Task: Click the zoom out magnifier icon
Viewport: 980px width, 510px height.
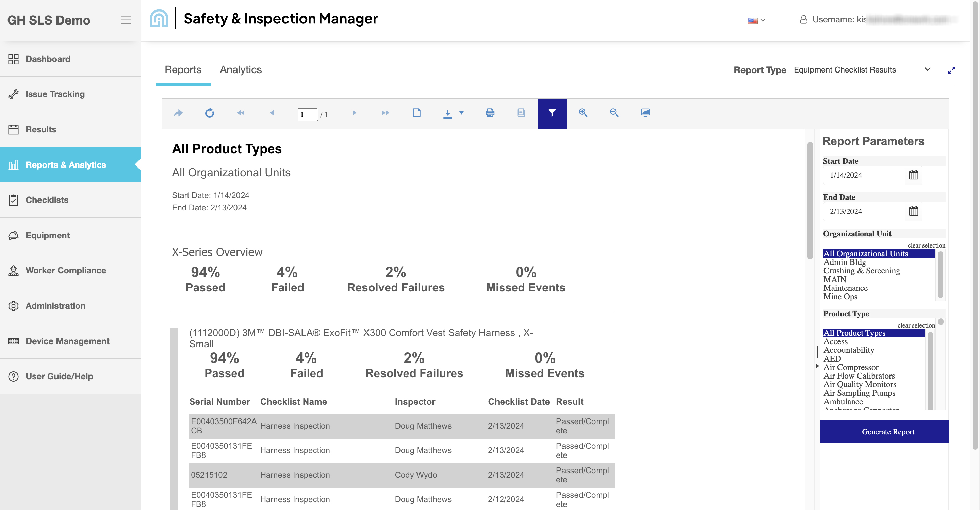Action: pyautogui.click(x=614, y=113)
